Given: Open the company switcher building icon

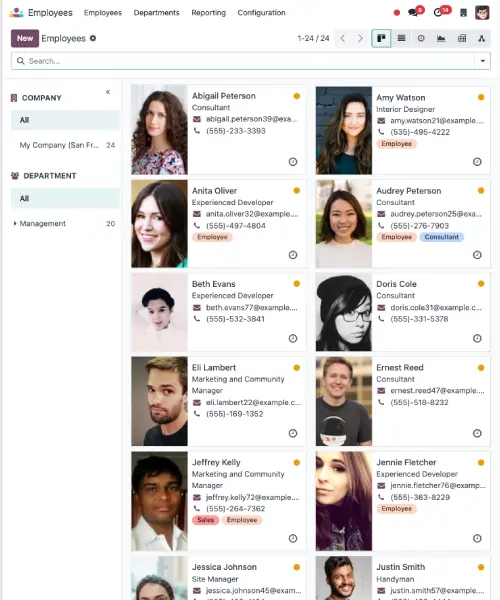Looking at the screenshot, I should (x=463, y=13).
